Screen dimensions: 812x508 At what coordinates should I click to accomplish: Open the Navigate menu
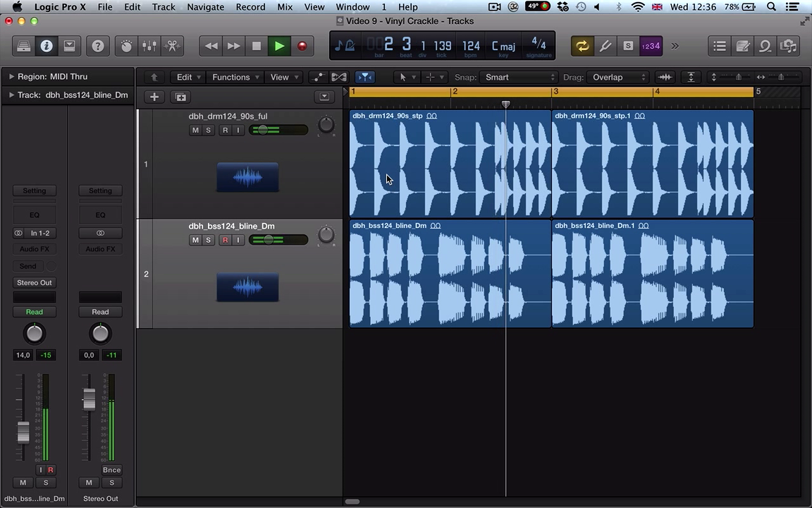206,7
